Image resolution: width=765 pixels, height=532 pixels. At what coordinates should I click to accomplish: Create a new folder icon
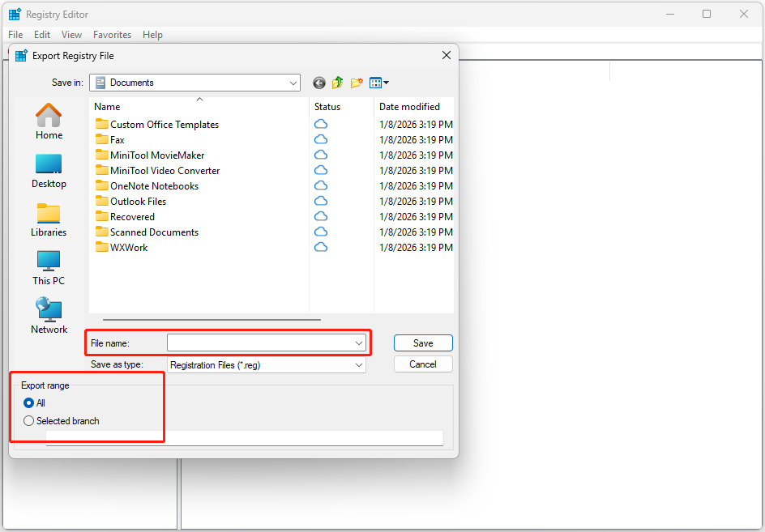[x=357, y=83]
